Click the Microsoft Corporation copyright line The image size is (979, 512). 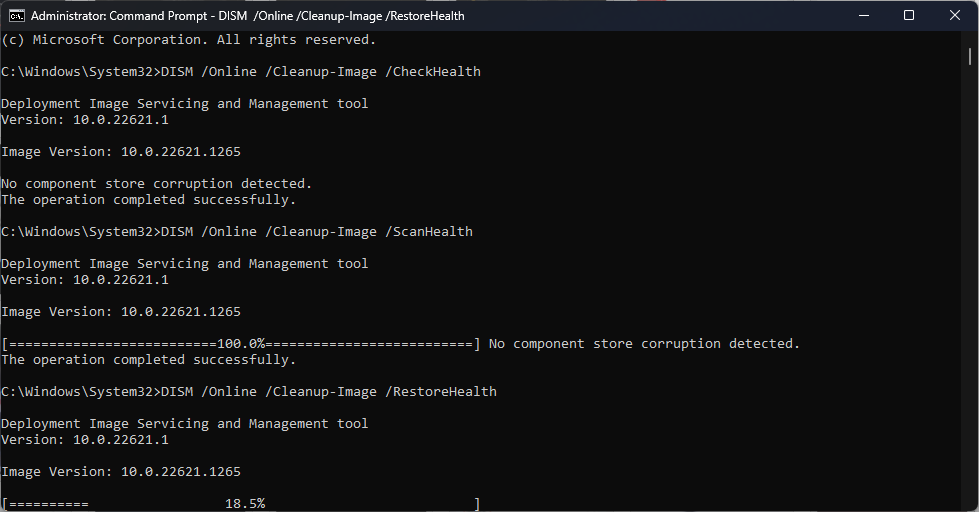(189, 40)
